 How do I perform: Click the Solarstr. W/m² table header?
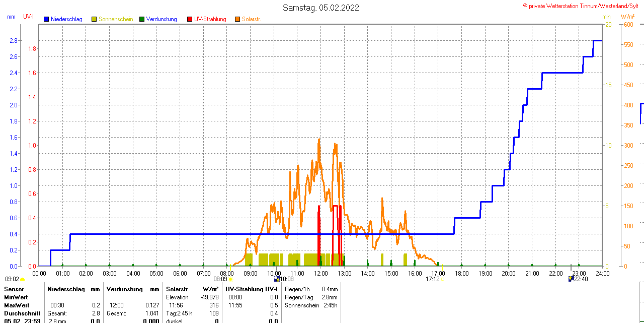click(192, 289)
